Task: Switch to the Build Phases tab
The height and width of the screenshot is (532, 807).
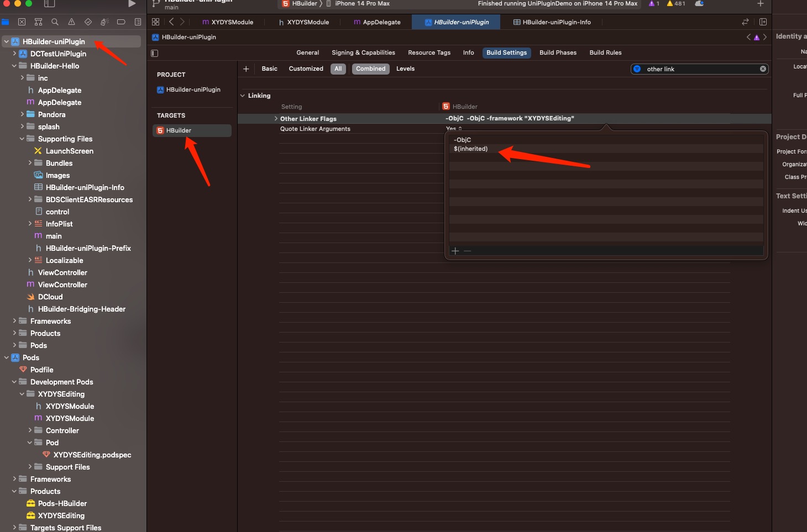Action: (x=558, y=53)
